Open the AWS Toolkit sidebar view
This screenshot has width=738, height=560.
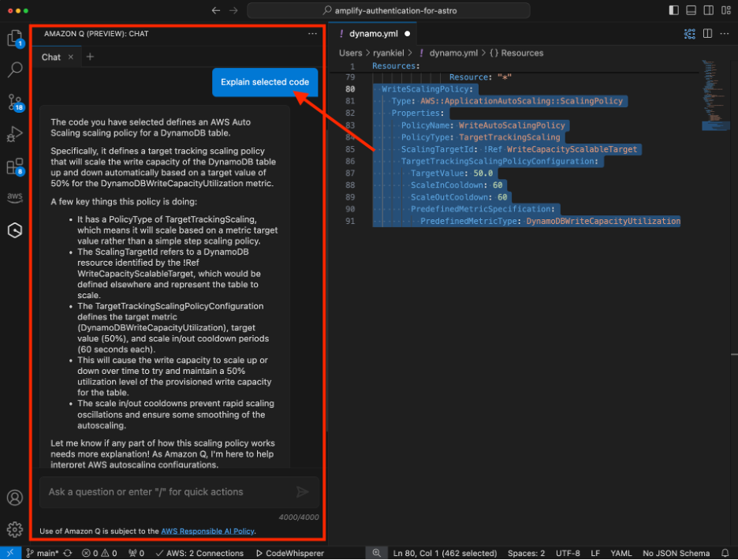pyautogui.click(x=15, y=197)
